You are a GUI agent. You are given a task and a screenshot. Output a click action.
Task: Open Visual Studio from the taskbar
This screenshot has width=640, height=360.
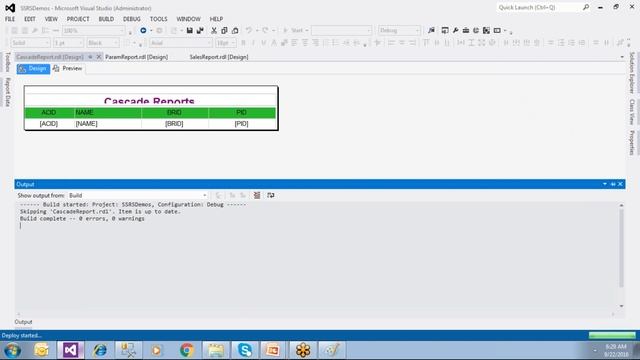click(71, 350)
